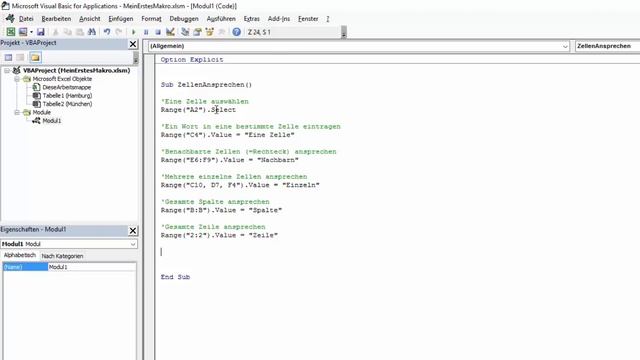Close the Eigenschaften - Modul1 pane
Viewport: 640px width, 360px height.
coord(133,231)
